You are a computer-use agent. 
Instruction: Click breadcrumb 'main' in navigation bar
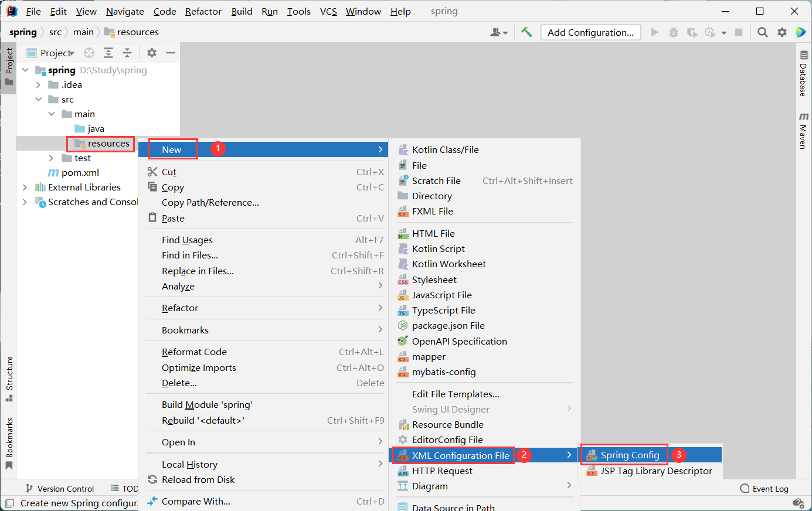tap(83, 32)
